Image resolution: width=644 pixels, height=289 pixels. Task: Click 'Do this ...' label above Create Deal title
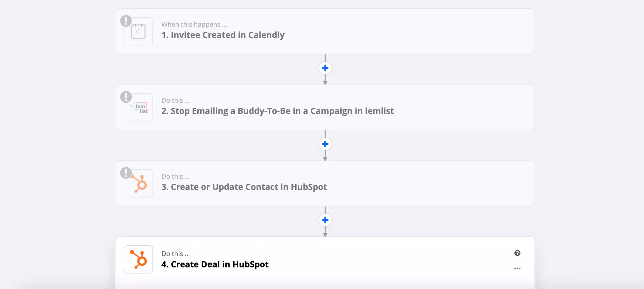(x=175, y=254)
